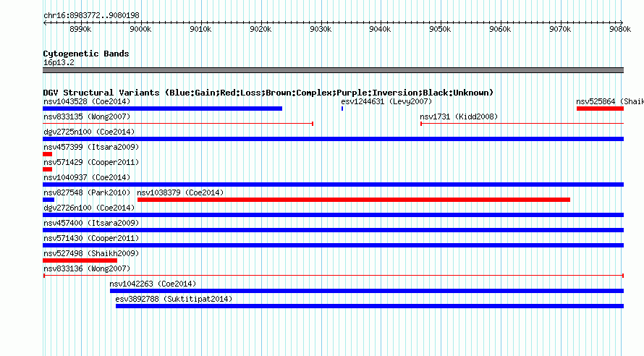Open the esv1244631 (Levy2007) label
The height and width of the screenshot is (356, 644).
pyautogui.click(x=386, y=101)
